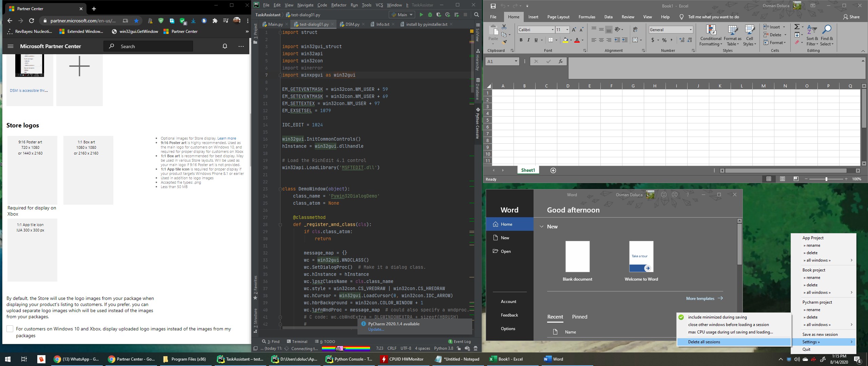The width and height of the screenshot is (868, 366).
Task: Open Notepad from the Windows taskbar
Action: pos(457,359)
